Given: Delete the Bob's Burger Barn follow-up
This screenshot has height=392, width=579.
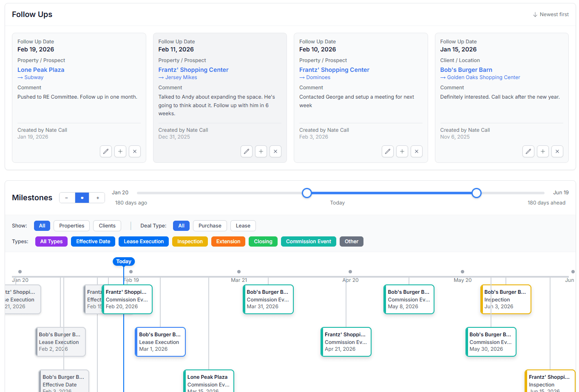Looking at the screenshot, I should click(x=557, y=151).
